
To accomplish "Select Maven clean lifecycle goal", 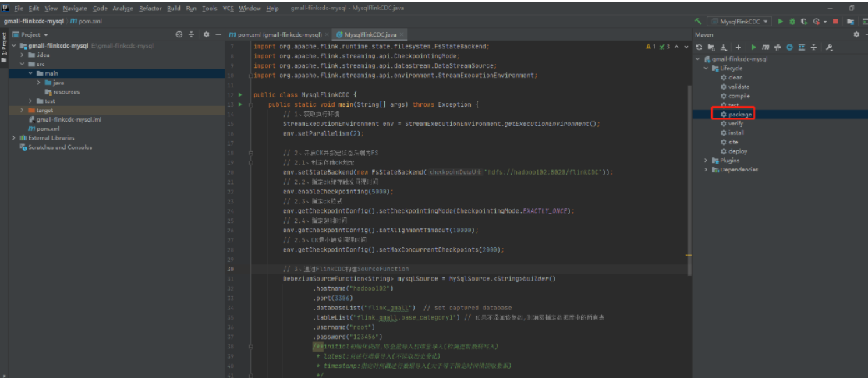I will tap(731, 77).
